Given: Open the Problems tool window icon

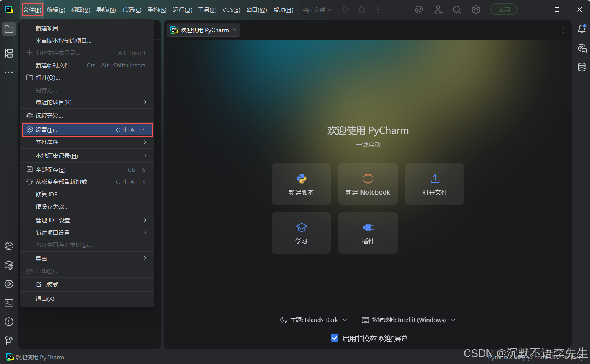Looking at the screenshot, I should 9,322.
